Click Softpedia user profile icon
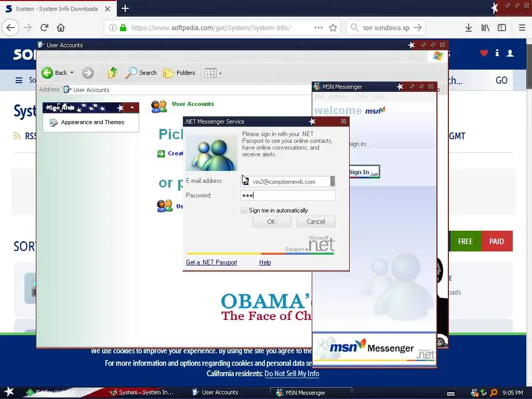Screen dimensions: 532x399 pyautogui.click(x=510, y=54)
